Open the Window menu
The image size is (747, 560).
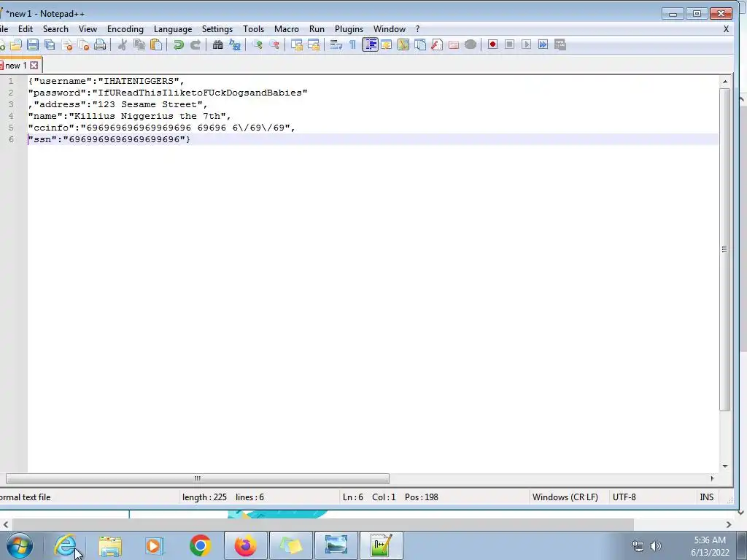tap(390, 29)
